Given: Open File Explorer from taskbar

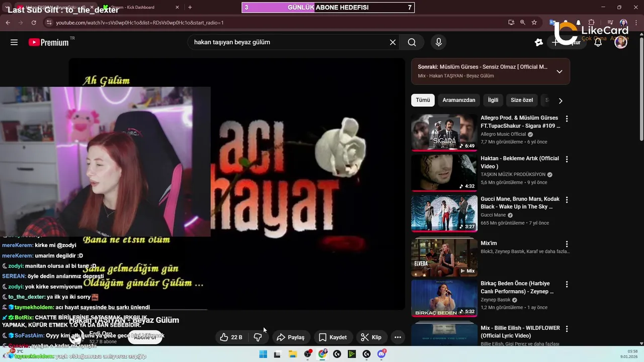Looking at the screenshot, I should click(292, 354).
